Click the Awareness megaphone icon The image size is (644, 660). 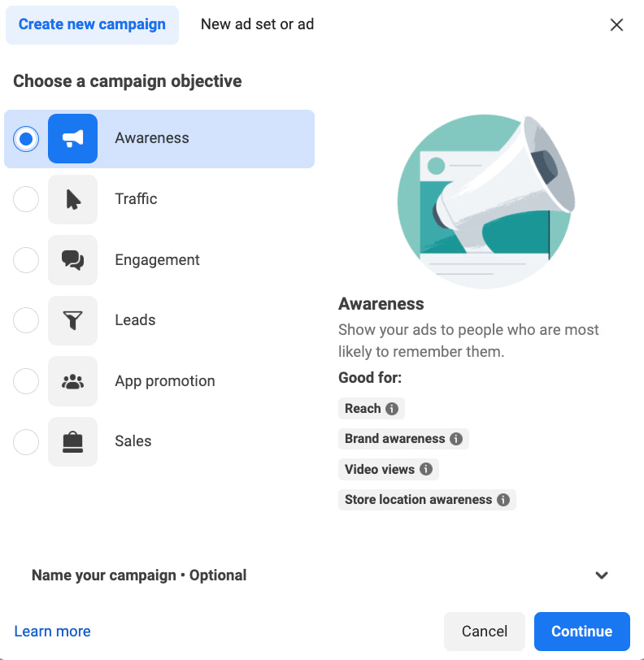(72, 138)
